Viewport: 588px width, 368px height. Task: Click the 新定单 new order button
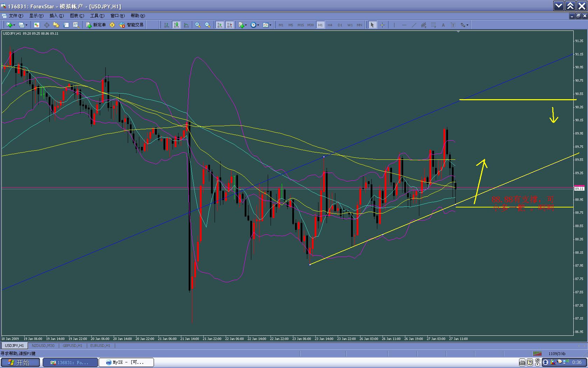pyautogui.click(x=96, y=25)
